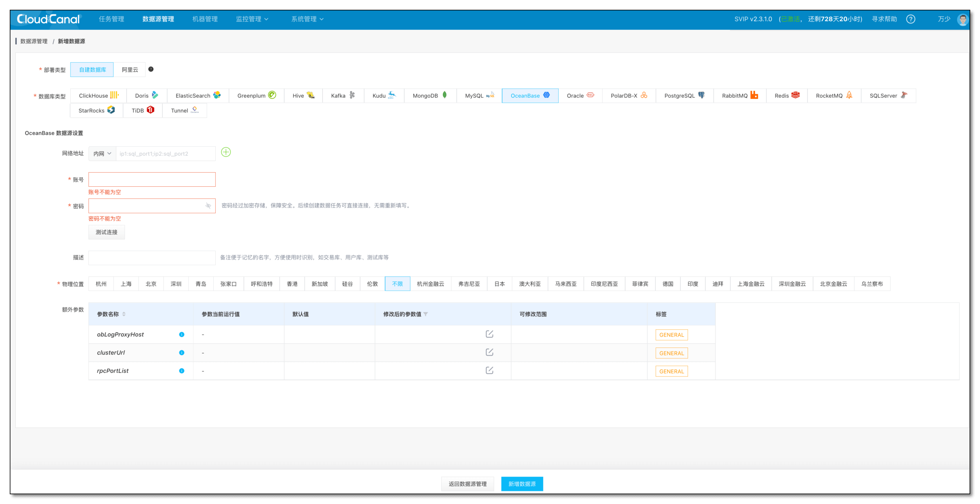Edit the obLogProxyHost parameter value
980x504 pixels.
point(489,334)
